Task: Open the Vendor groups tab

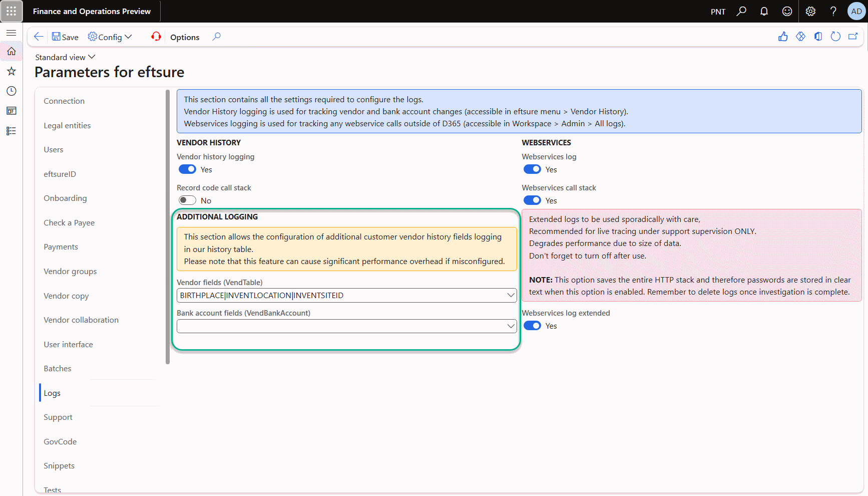Action: (70, 272)
